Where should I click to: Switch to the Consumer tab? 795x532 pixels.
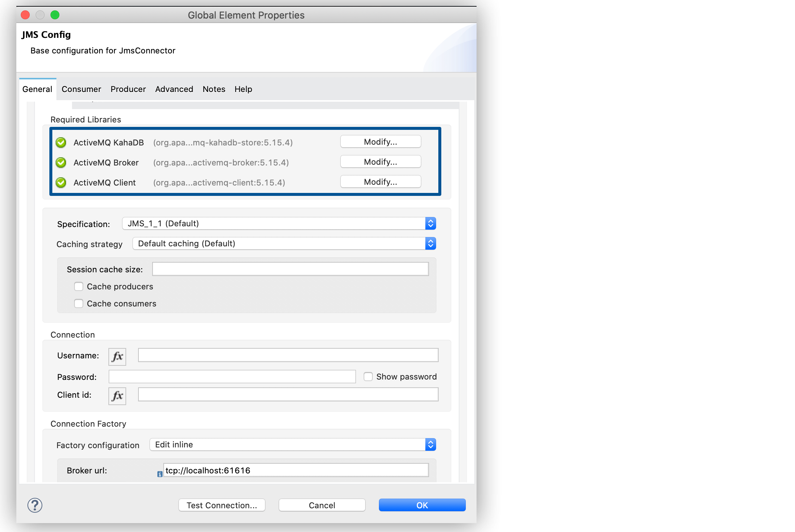81,89
